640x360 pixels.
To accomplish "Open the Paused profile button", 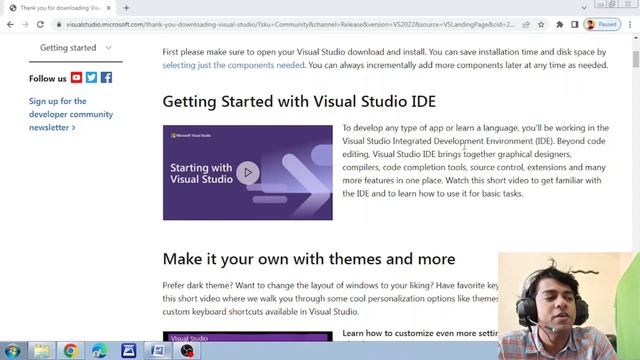I will [602, 24].
